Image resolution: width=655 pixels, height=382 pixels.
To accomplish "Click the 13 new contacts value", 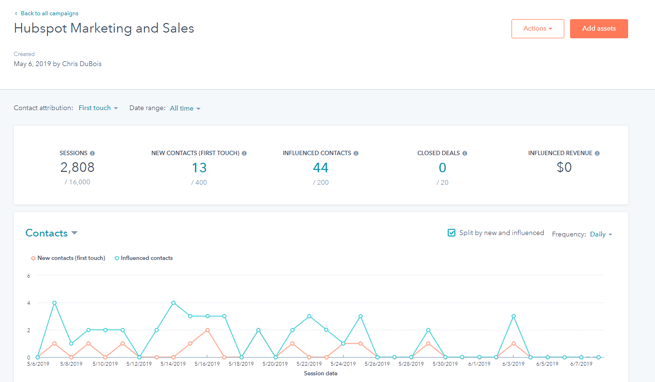I will point(199,168).
